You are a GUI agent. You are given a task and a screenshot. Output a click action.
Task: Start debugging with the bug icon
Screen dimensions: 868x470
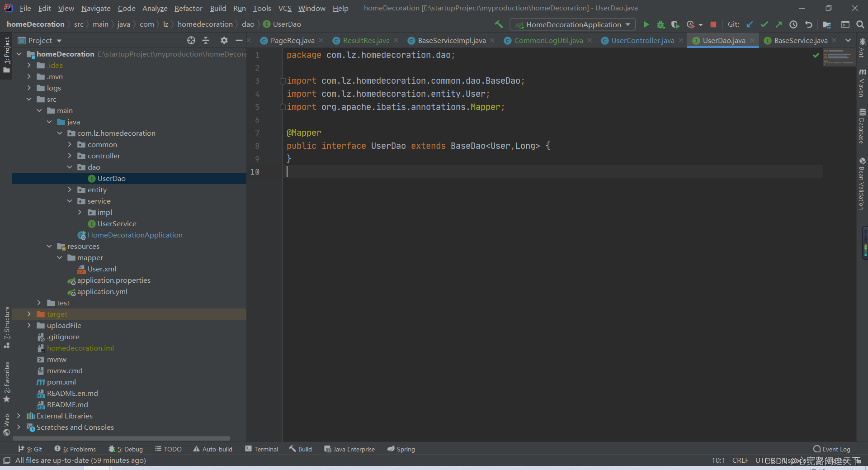click(660, 24)
